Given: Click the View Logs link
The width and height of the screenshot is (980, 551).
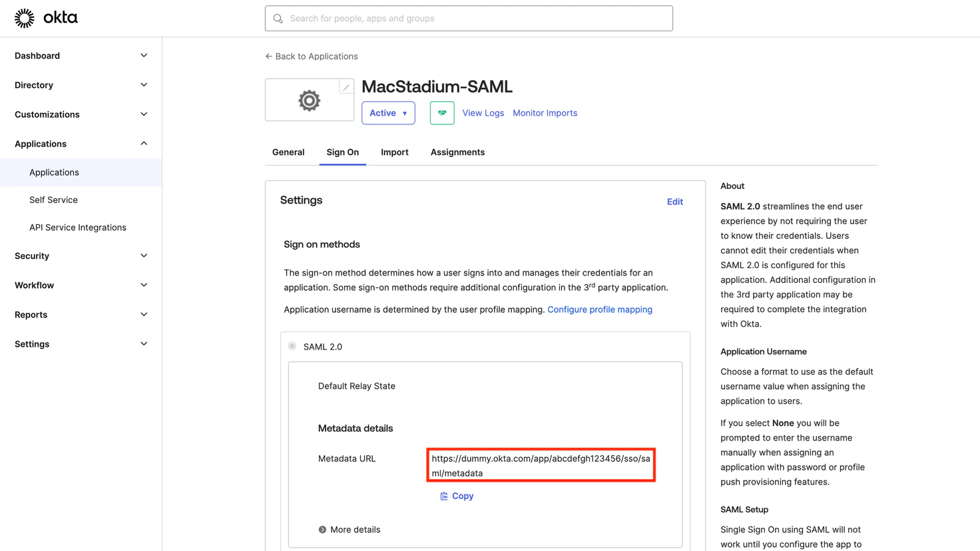Looking at the screenshot, I should (483, 113).
